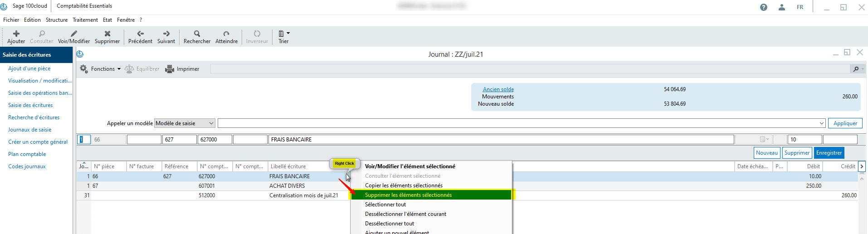The height and width of the screenshot is (234, 868).
Task: Click the Atteindre toolbar icon
Action: [226, 34]
